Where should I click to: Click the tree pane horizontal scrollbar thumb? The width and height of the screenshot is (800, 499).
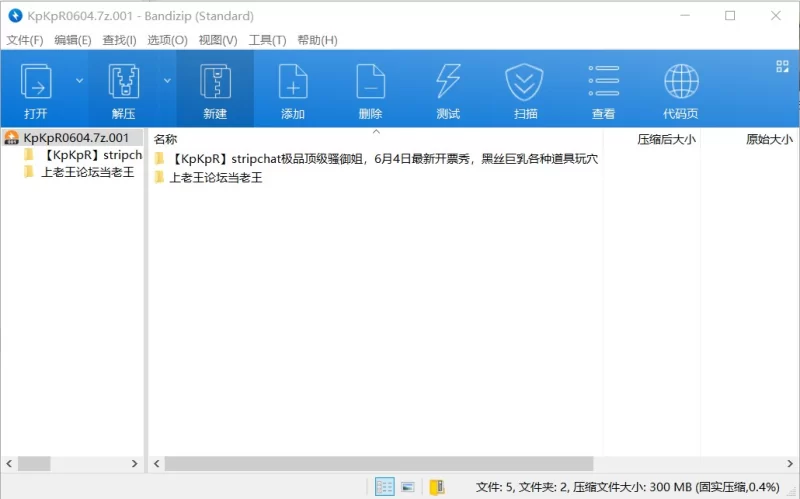(x=34, y=463)
